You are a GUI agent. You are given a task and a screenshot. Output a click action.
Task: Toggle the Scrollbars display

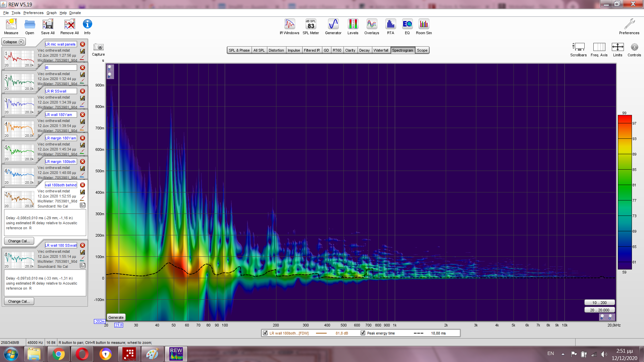pyautogui.click(x=578, y=47)
